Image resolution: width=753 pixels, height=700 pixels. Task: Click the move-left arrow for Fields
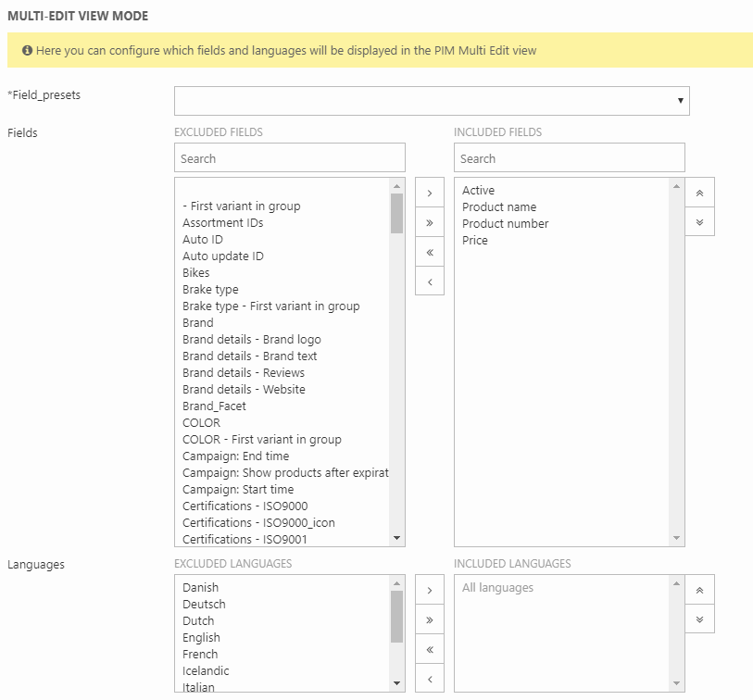[x=430, y=281]
